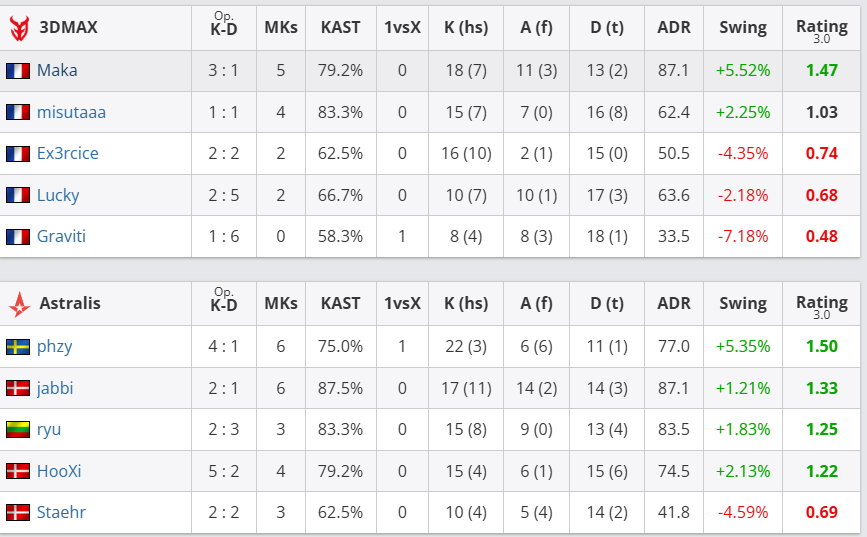Screen dimensions: 867x537
Task: Click the Astralis star logo icon
Action: tap(19, 304)
